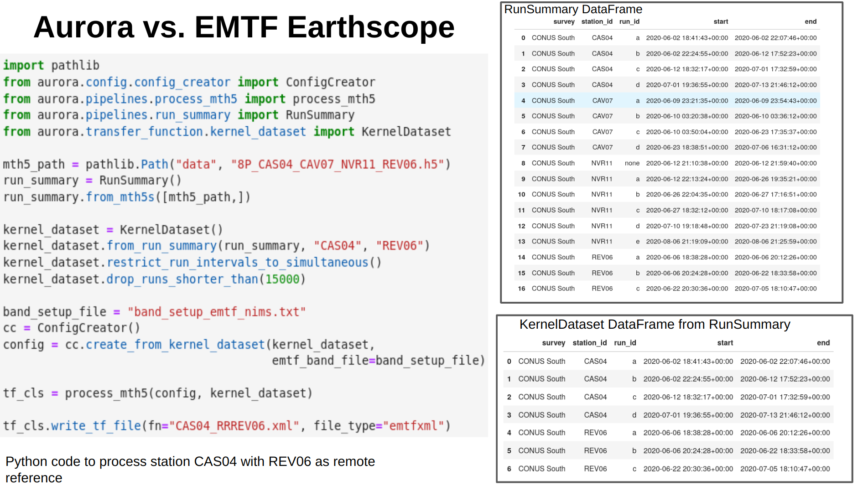Click the process_mth5 import code line

[x=189, y=99]
